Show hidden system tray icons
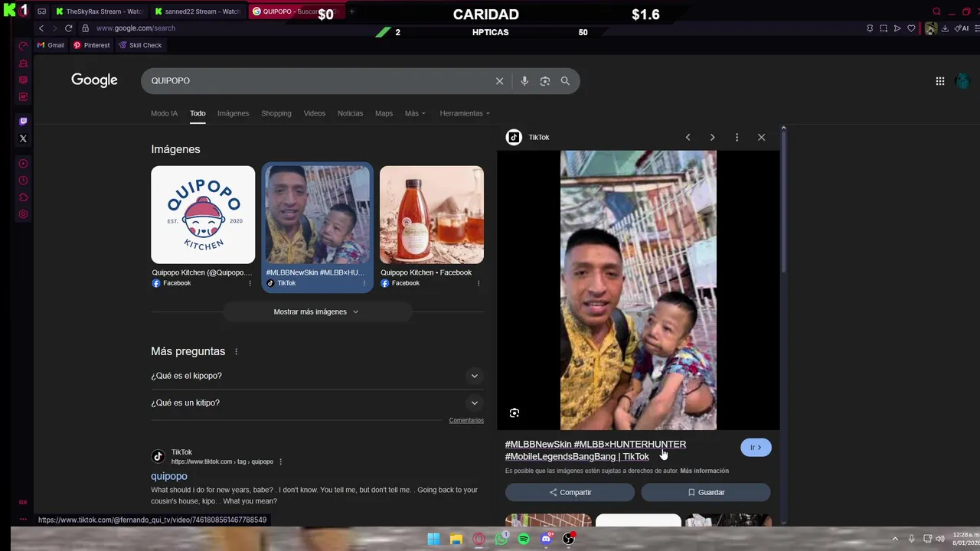 (x=895, y=539)
